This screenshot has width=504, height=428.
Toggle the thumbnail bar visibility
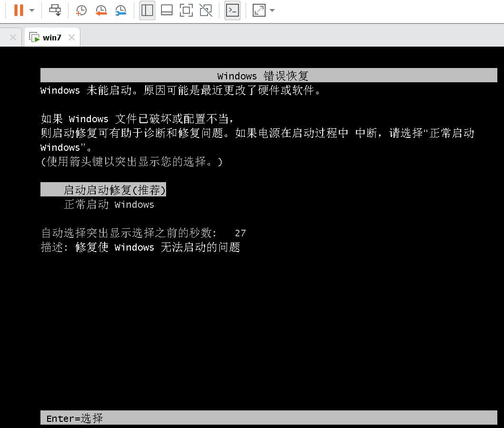tap(166, 10)
